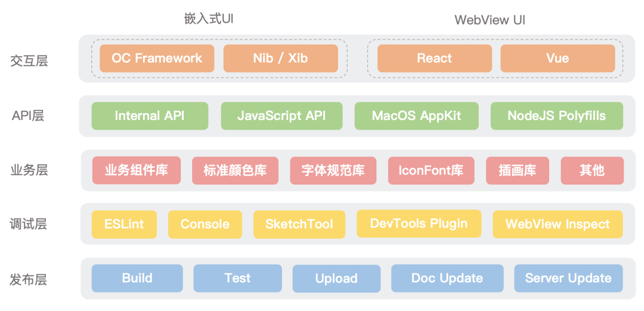Click the 业务层 row label
The height and width of the screenshot is (311, 644).
(x=29, y=170)
